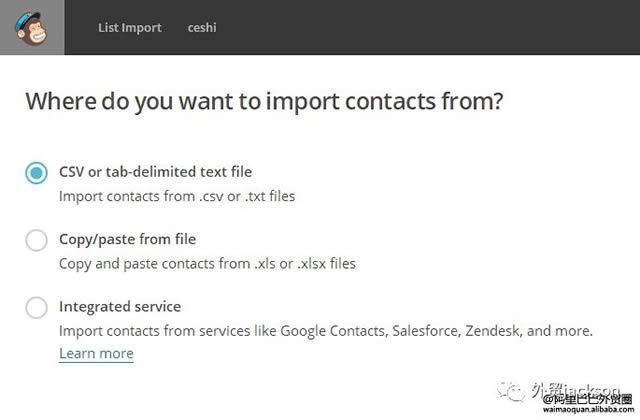Click the 'Integrated service' label
The width and height of the screenshot is (640, 420).
[x=120, y=306]
